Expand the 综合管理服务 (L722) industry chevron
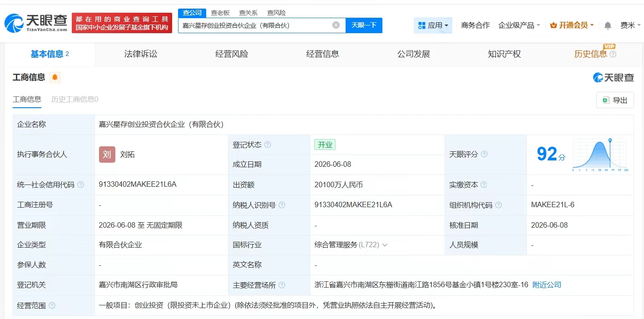This screenshot has height=319, width=644. [385, 245]
